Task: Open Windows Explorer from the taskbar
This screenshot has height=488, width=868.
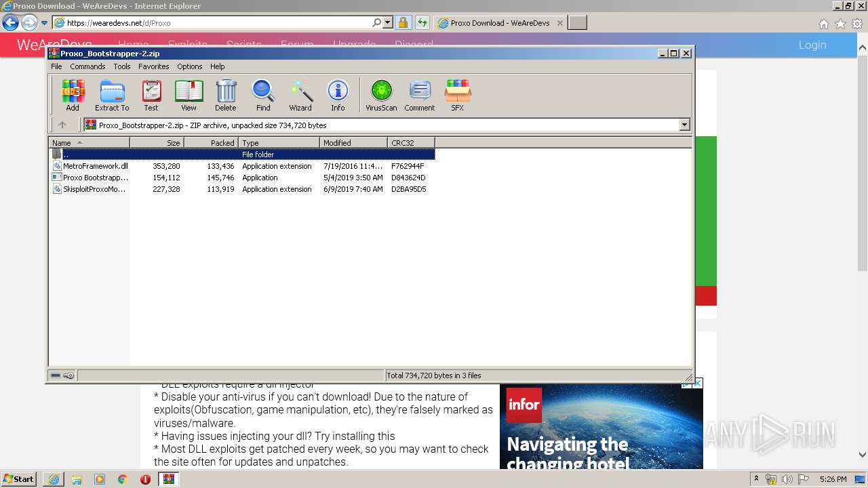Action: [77, 479]
